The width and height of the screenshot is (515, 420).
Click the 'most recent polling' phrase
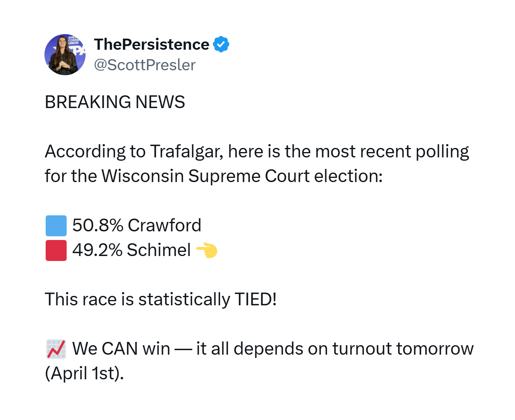click(392, 152)
